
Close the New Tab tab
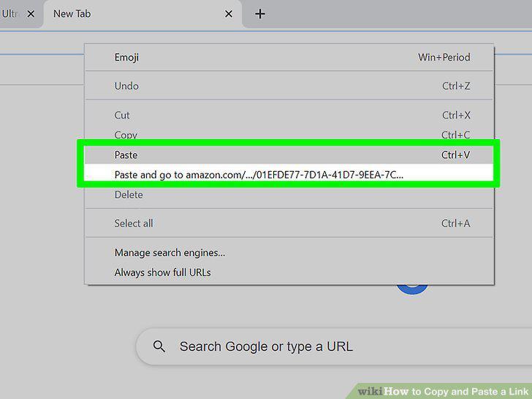pyautogui.click(x=229, y=14)
